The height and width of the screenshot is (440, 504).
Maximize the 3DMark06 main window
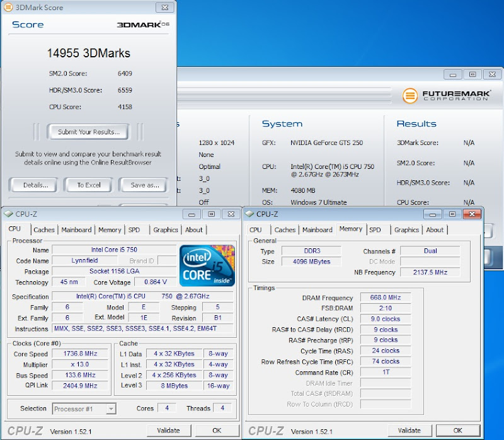click(472, 74)
